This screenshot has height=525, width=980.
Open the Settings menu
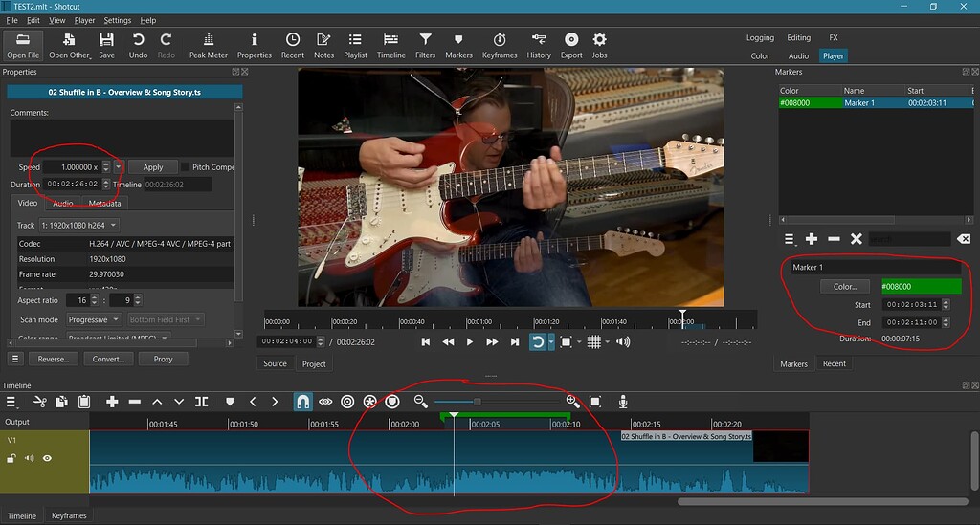point(118,20)
